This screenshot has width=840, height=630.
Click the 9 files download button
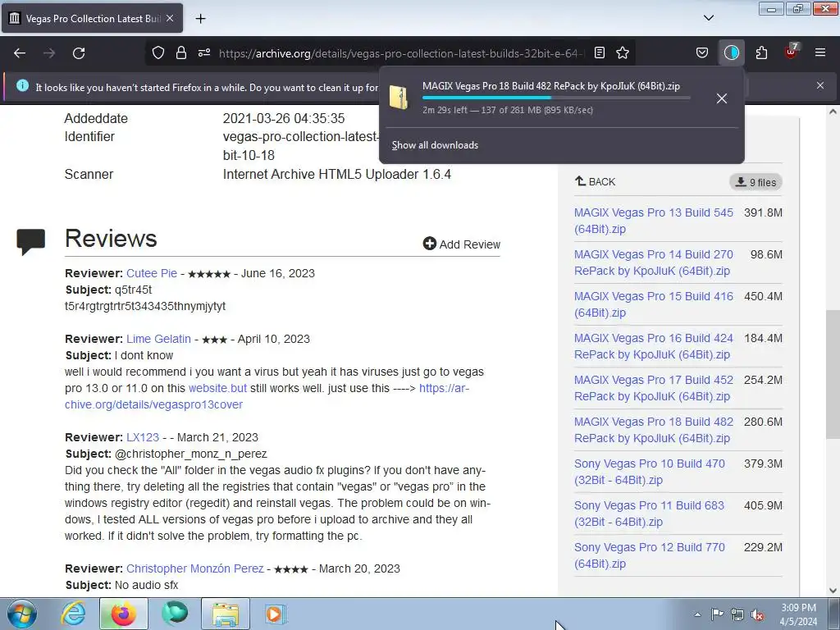[x=756, y=182]
